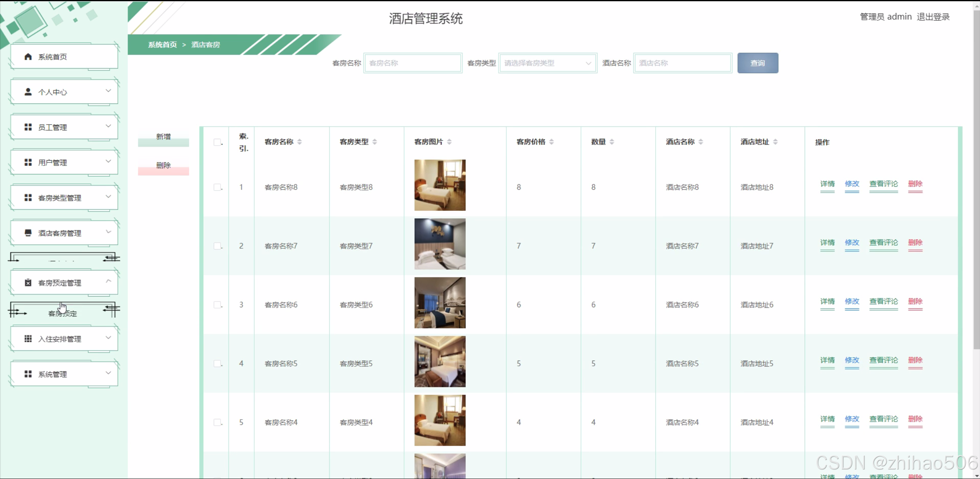The image size is (980, 479).
Task: Click the 查询 search button
Action: (x=757, y=63)
